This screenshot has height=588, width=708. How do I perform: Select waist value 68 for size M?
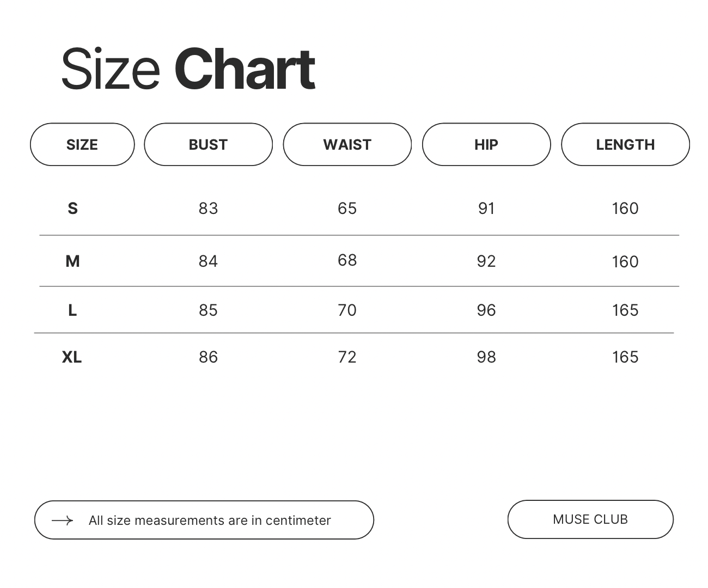347,260
